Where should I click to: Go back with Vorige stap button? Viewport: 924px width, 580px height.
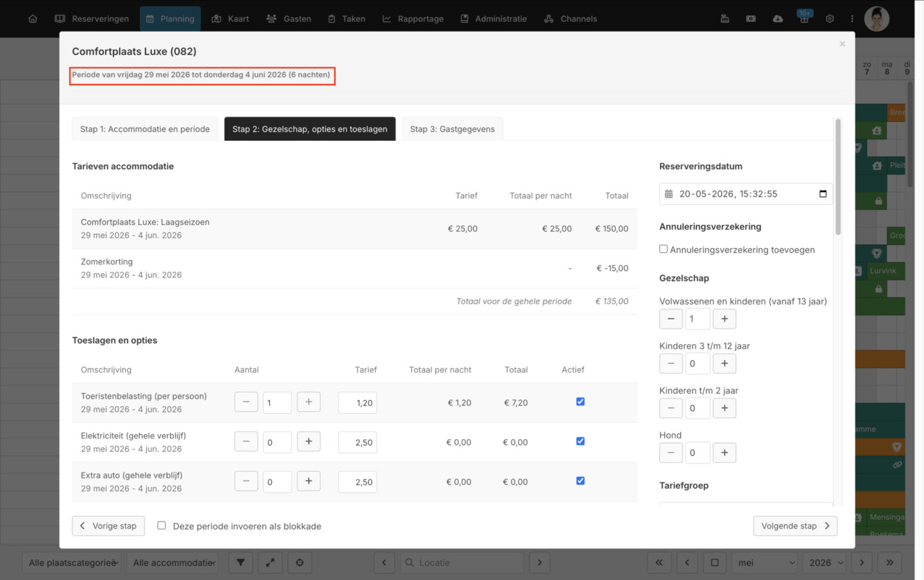[x=108, y=526]
